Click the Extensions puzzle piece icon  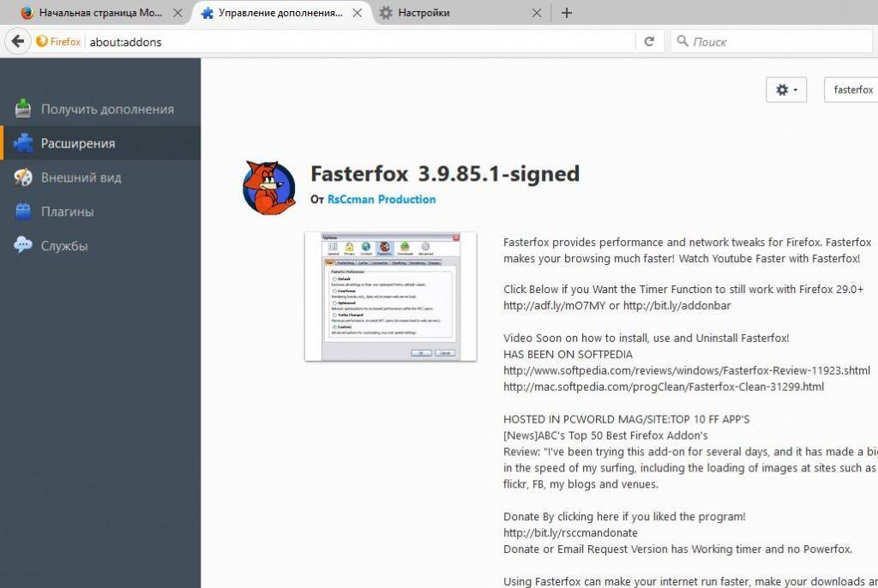(x=23, y=143)
